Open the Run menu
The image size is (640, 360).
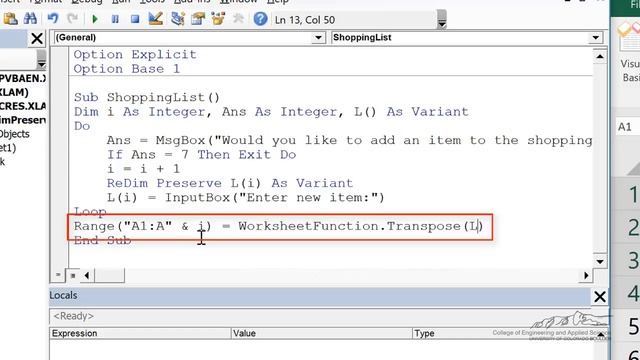(121, 2)
